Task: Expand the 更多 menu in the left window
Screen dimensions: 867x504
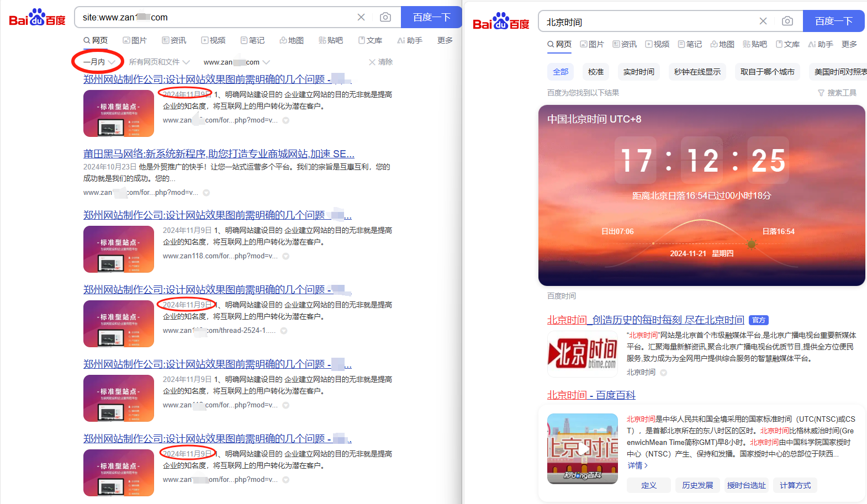Action: pyautogui.click(x=445, y=40)
